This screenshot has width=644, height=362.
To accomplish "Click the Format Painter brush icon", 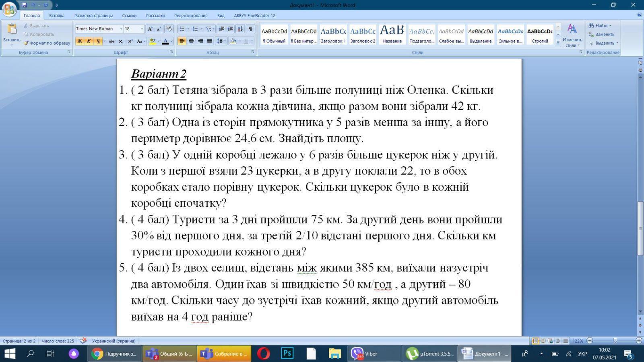I will pos(26,43).
